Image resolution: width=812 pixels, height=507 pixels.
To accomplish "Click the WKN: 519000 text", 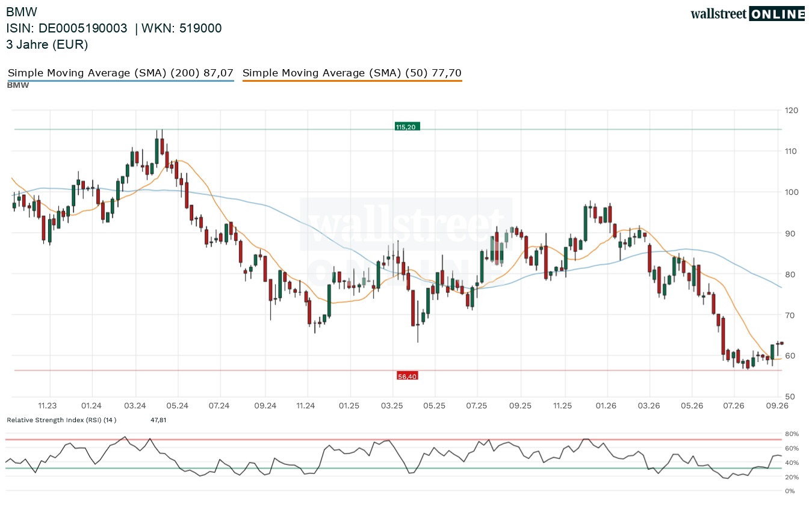I will click(182, 28).
